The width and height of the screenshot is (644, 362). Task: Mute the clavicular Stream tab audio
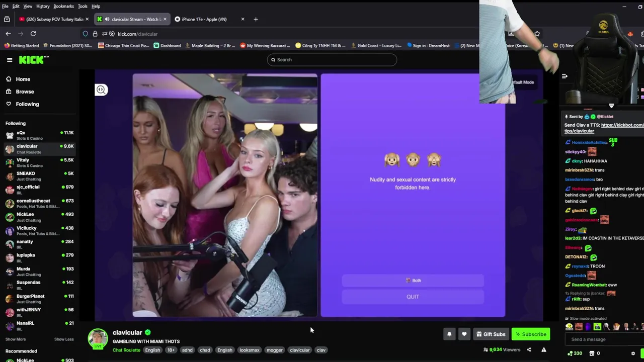[x=107, y=19]
